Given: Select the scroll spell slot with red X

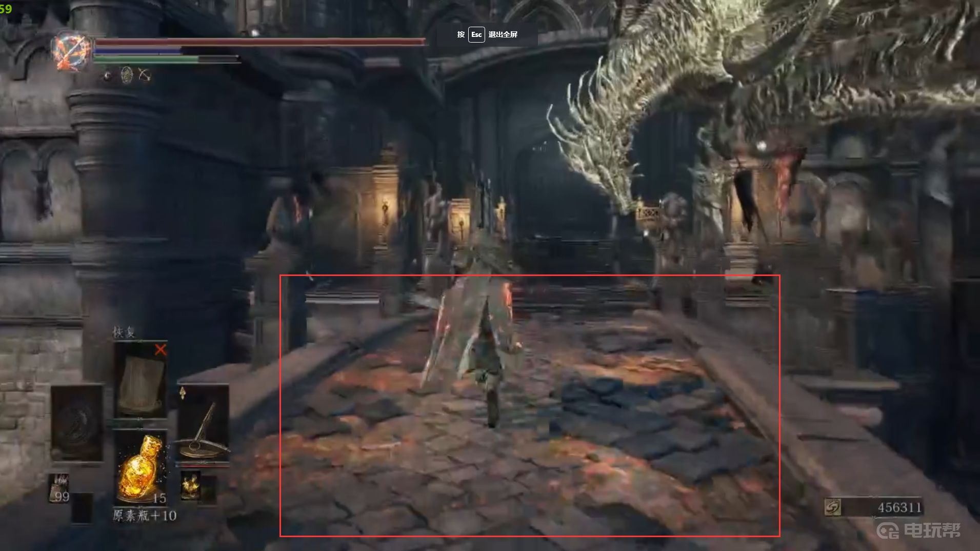Looking at the screenshot, I should [x=140, y=380].
